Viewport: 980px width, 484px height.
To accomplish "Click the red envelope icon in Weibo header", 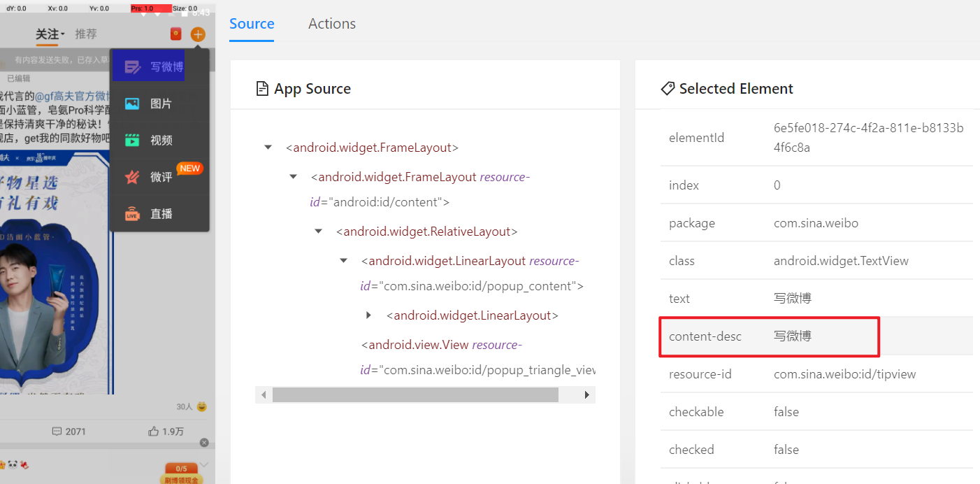I will click(x=176, y=34).
